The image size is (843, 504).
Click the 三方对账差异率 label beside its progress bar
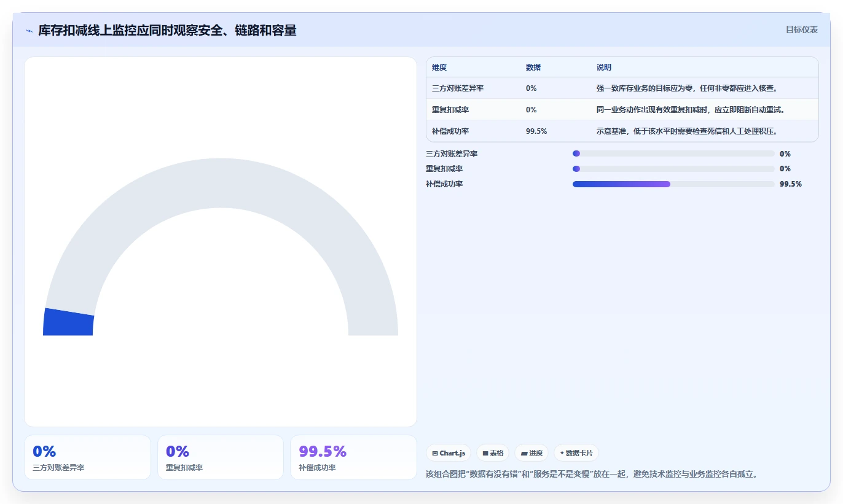[452, 154]
